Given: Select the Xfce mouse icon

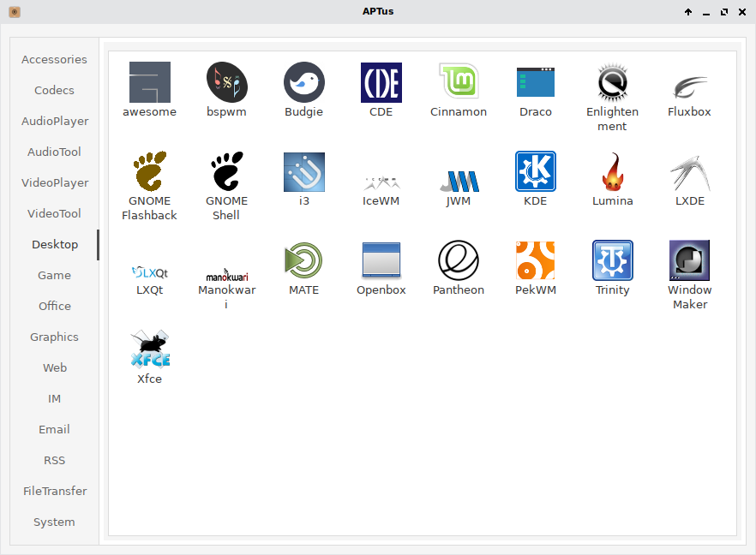Looking at the screenshot, I should (x=149, y=349).
